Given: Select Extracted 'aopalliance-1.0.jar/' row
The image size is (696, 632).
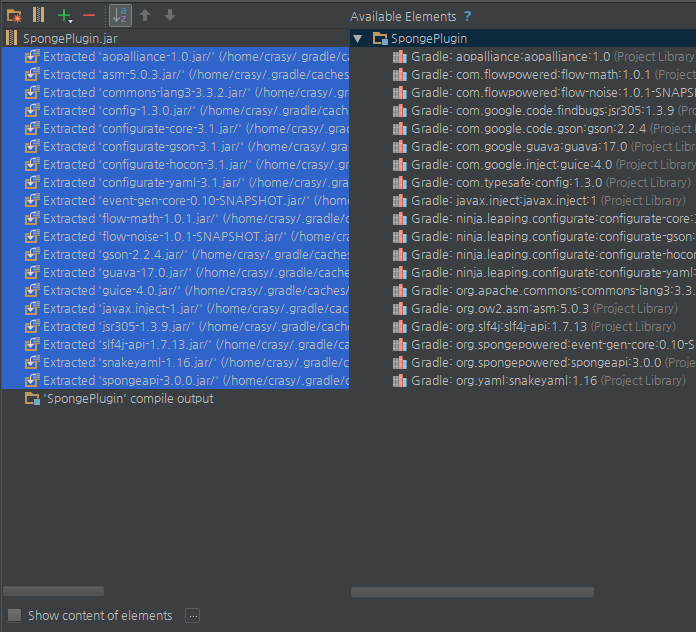Looking at the screenshot, I should 175,56.
